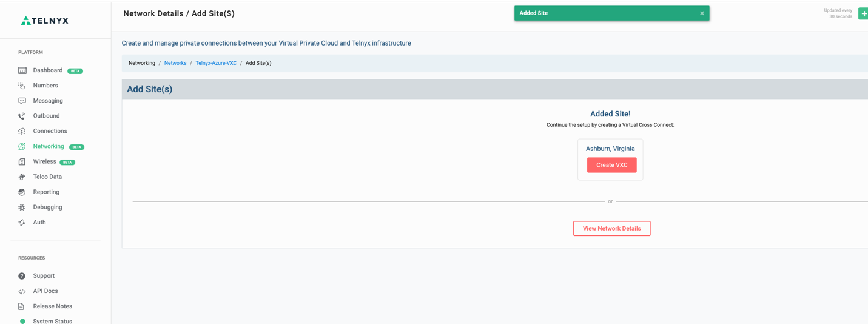Open the Debugging page

point(47,207)
